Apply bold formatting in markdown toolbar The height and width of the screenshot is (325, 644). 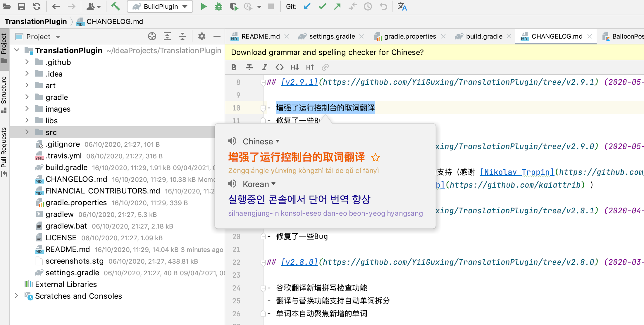pyautogui.click(x=234, y=67)
